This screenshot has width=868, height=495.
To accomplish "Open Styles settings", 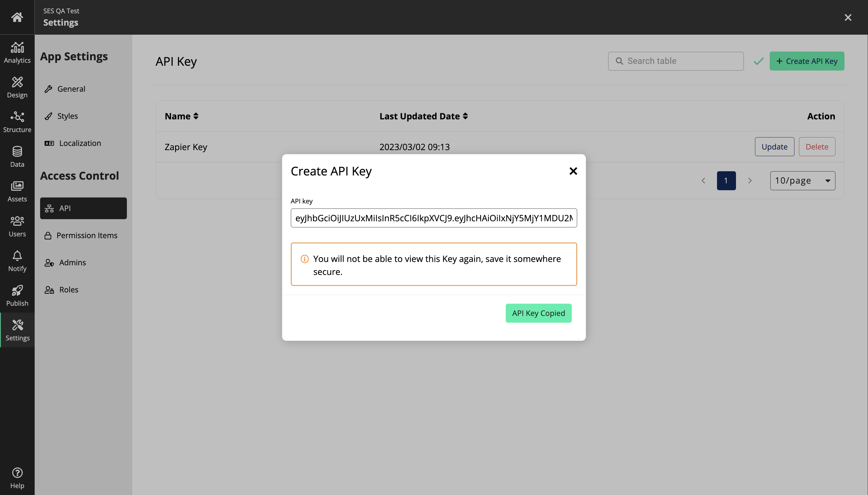I will tap(83, 116).
